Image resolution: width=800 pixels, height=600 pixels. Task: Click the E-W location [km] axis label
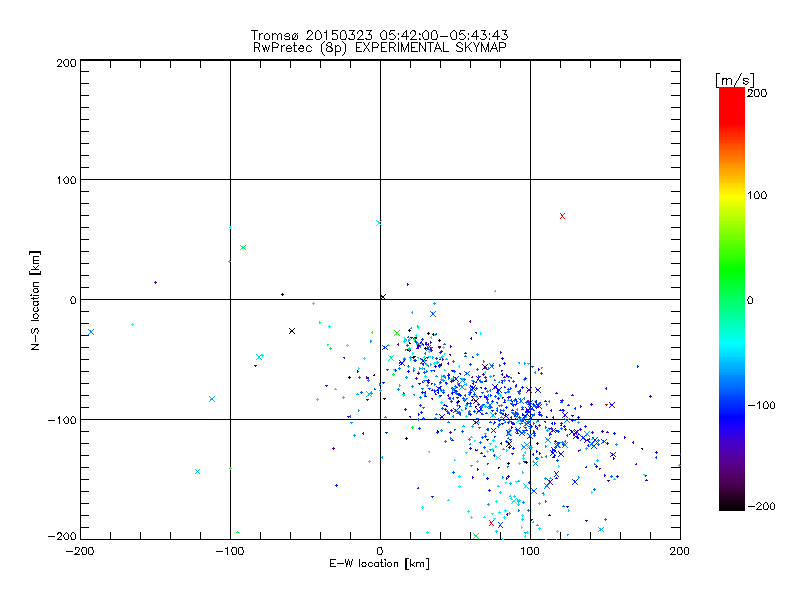[379, 564]
